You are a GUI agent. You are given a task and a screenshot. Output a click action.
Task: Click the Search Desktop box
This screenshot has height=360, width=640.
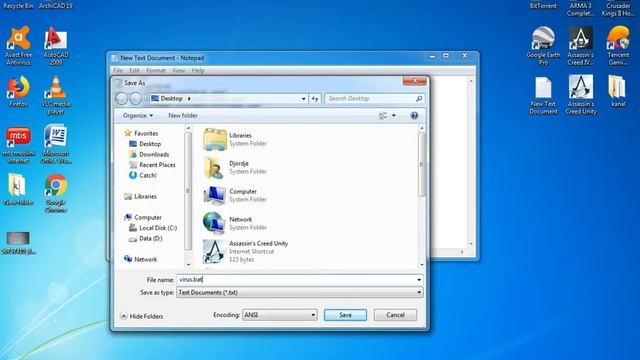tap(374, 98)
